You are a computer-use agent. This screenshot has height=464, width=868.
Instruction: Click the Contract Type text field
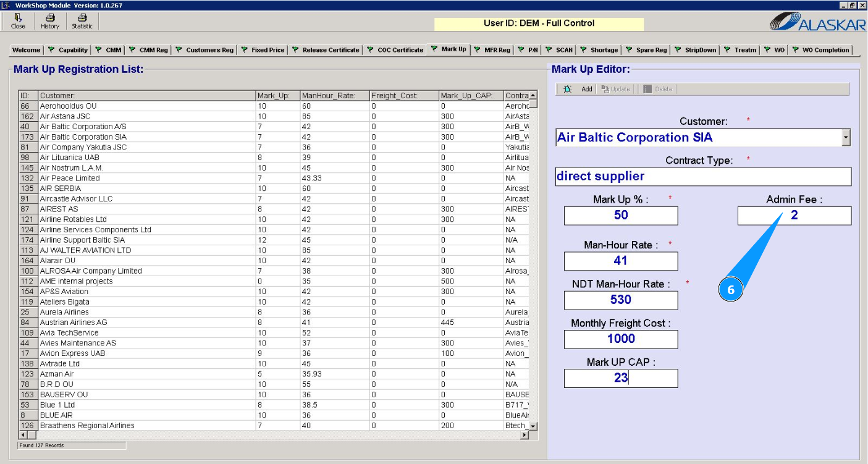point(703,177)
